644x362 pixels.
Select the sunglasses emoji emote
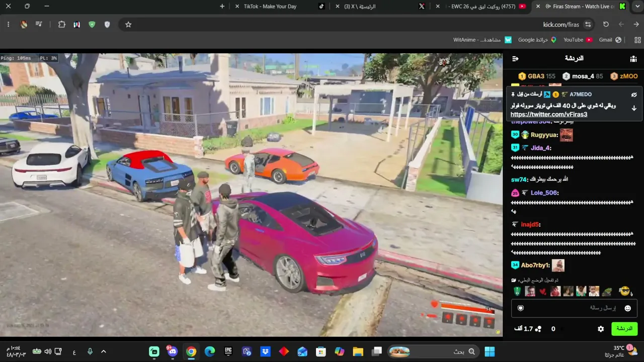click(624, 291)
